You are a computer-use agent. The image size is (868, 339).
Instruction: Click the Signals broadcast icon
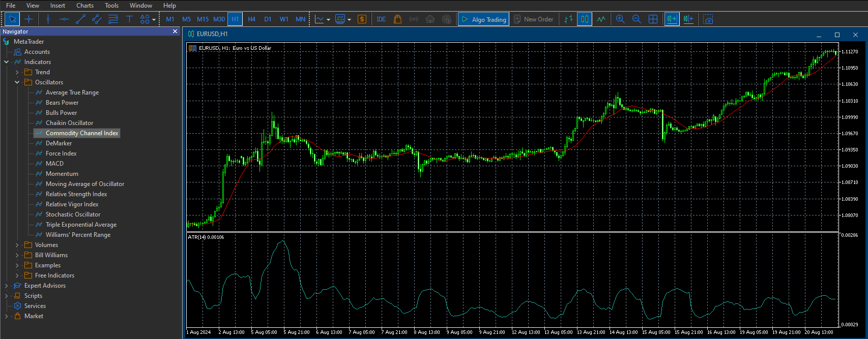pyautogui.click(x=414, y=19)
